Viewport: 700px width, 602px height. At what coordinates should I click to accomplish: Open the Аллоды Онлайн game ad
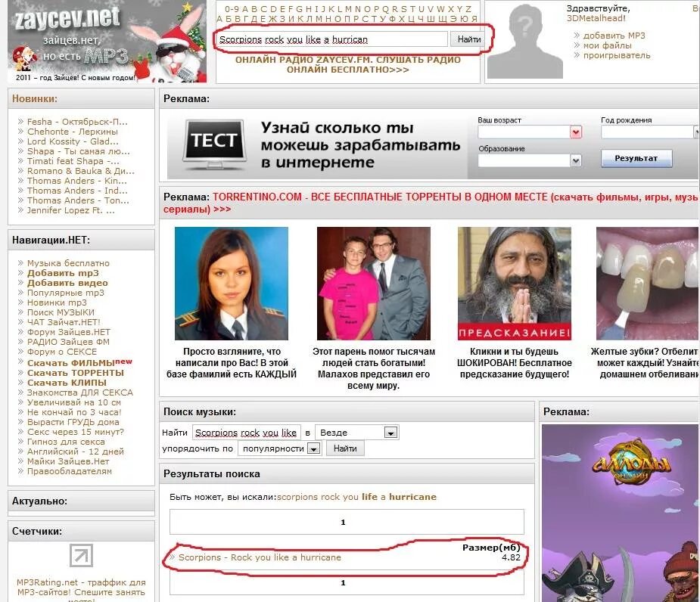click(621, 514)
